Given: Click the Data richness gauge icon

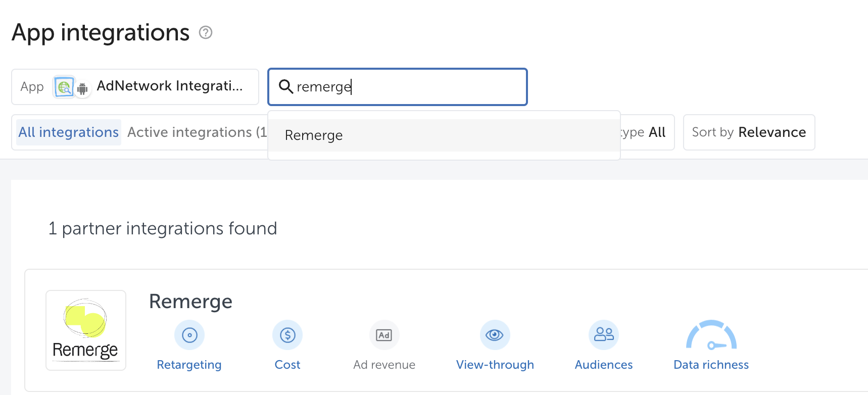Looking at the screenshot, I should 711,337.
